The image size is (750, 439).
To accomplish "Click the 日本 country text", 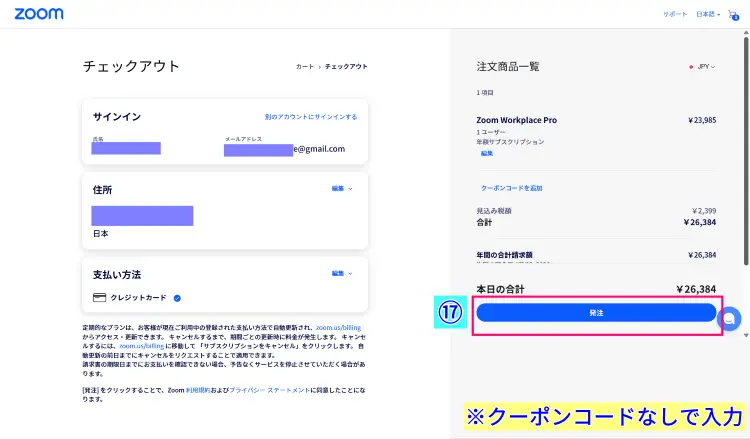I will pos(100,234).
